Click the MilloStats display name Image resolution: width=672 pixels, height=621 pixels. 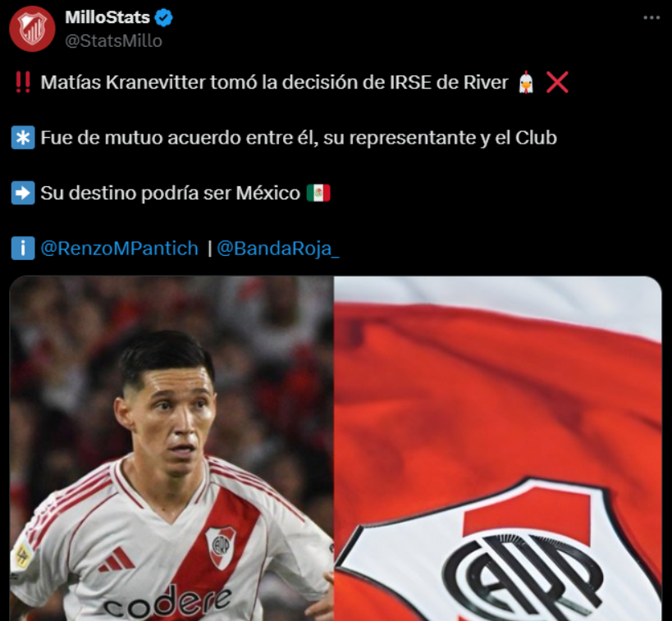click(107, 17)
